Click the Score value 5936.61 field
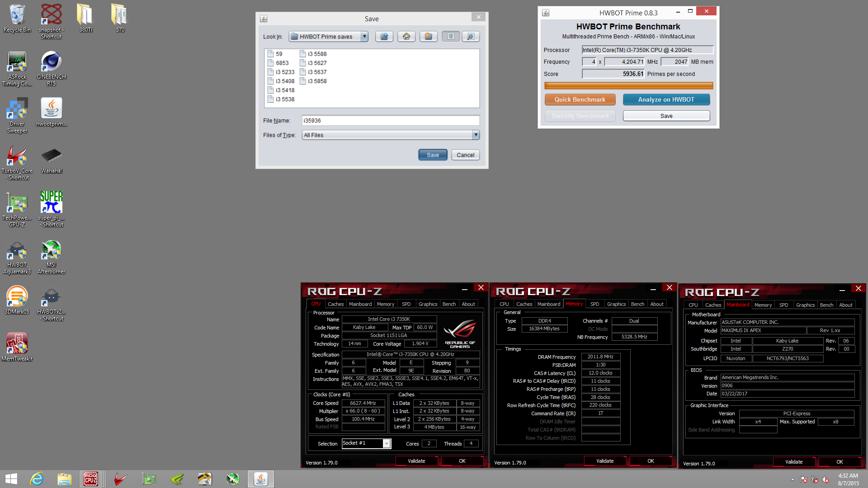The height and width of the screenshot is (488, 868). (613, 74)
